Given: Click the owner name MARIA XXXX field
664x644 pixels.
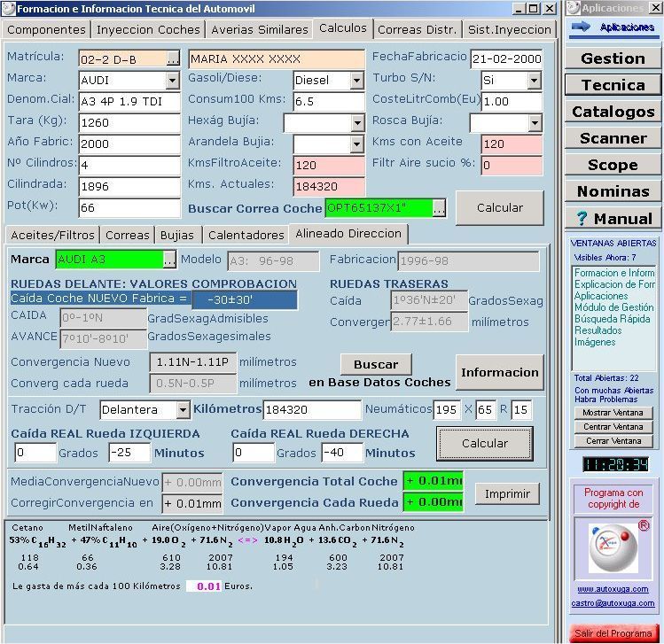Looking at the screenshot, I should pyautogui.click(x=277, y=58).
